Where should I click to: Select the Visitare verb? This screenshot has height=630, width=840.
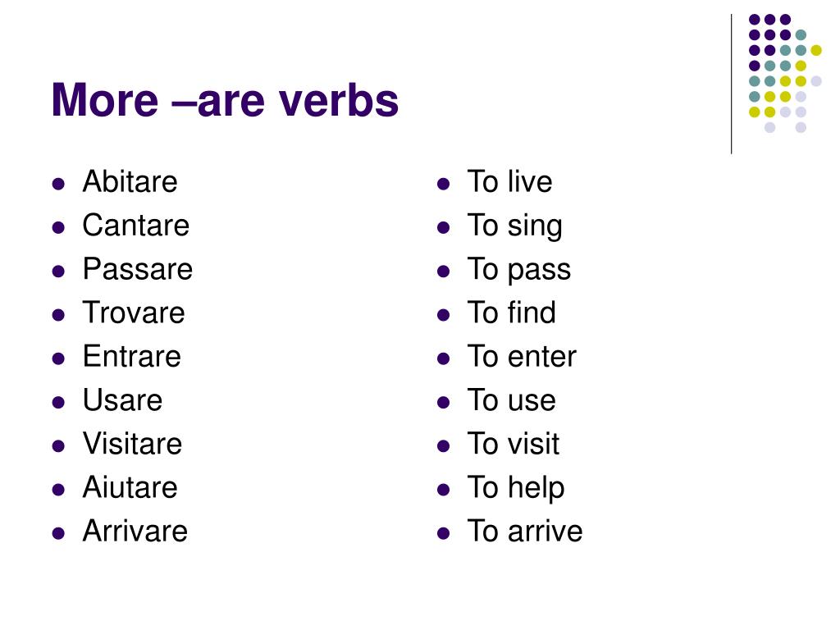(132, 444)
